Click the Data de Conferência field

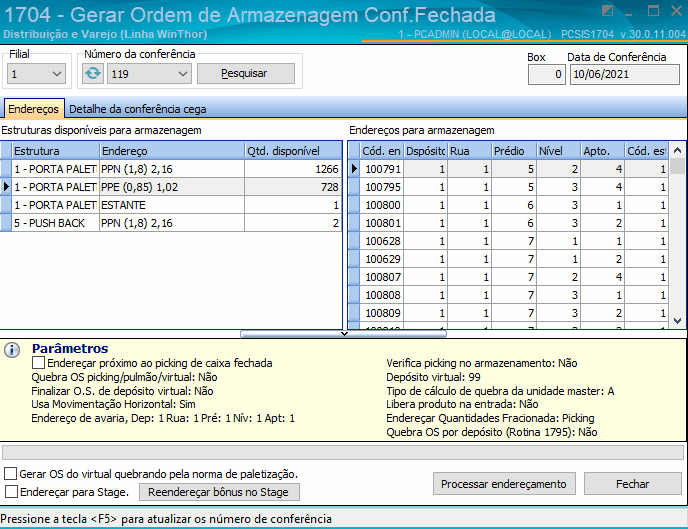point(625,74)
